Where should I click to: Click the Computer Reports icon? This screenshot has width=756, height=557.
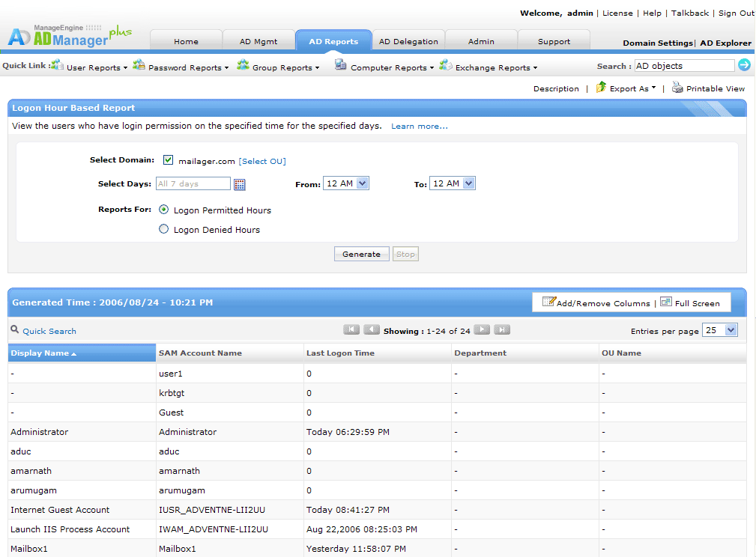pyautogui.click(x=340, y=64)
